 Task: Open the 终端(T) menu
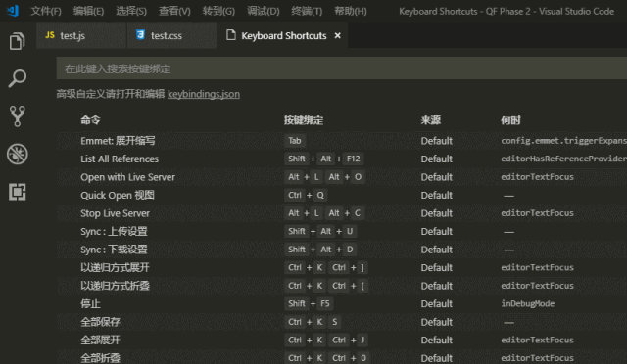(x=307, y=11)
